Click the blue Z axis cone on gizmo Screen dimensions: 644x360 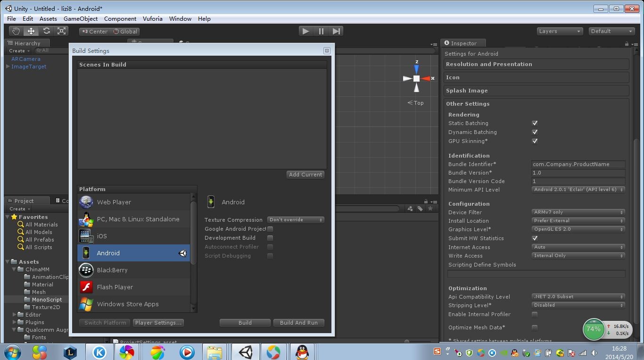[416, 70]
